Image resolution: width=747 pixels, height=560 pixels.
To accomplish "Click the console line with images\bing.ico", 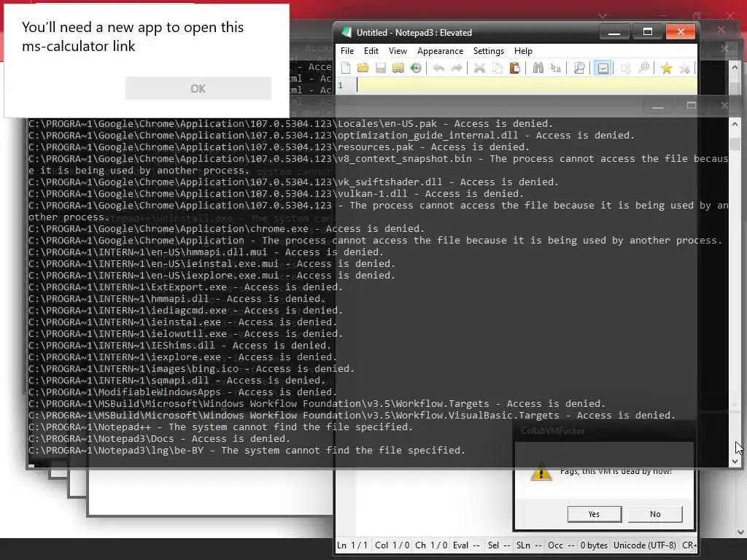I will tap(191, 368).
